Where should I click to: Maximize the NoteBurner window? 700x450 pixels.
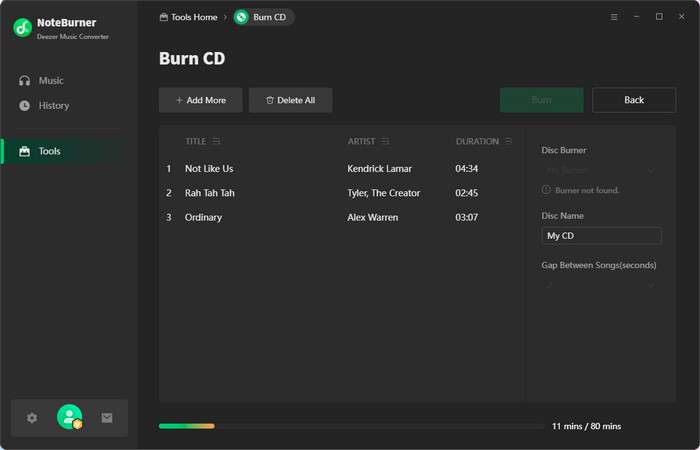(x=659, y=17)
